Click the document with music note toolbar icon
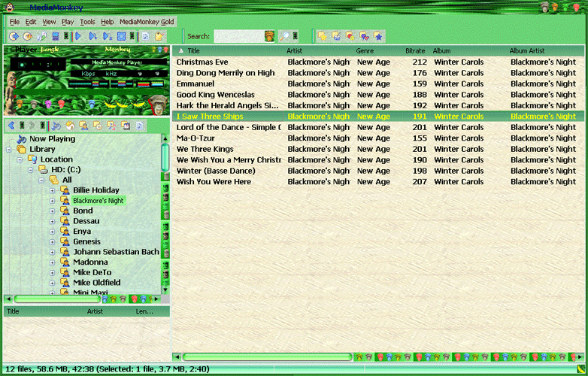Viewport: 588px width, 376px height. click(146, 36)
